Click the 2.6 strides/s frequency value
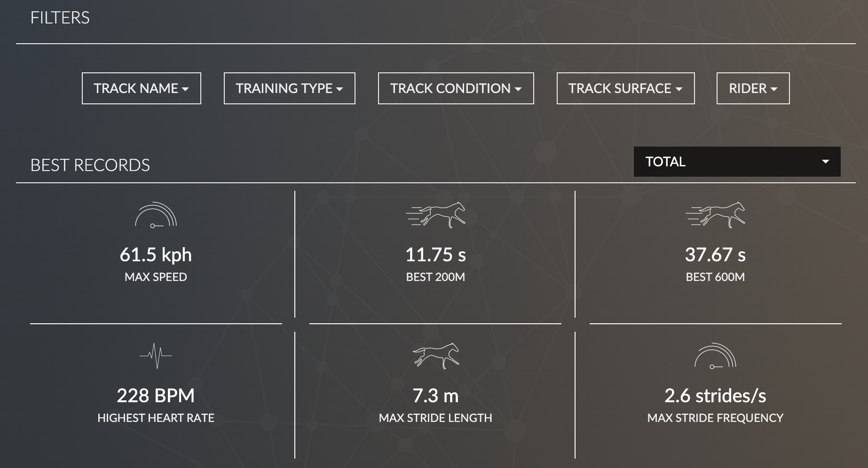868x468 pixels. (715, 396)
